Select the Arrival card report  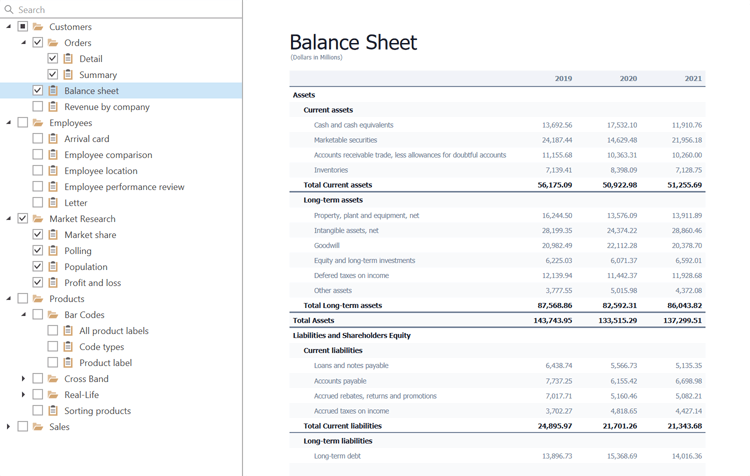[86, 139]
